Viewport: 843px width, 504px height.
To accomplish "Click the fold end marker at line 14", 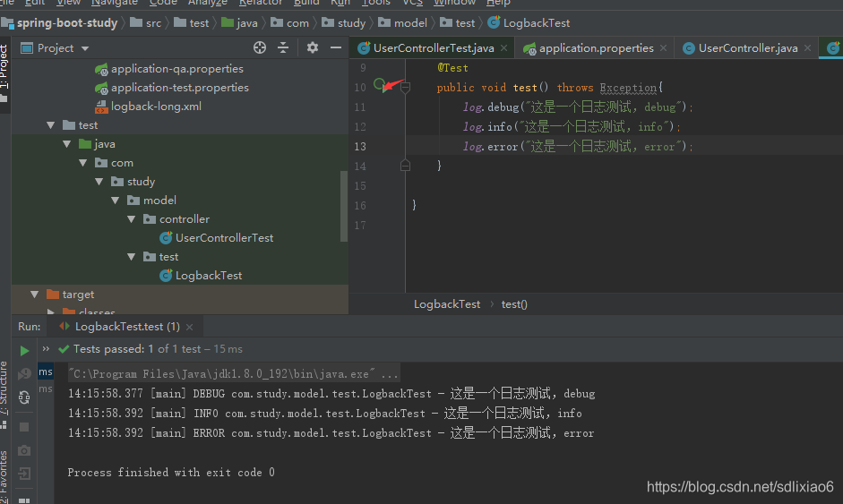I will (405, 166).
